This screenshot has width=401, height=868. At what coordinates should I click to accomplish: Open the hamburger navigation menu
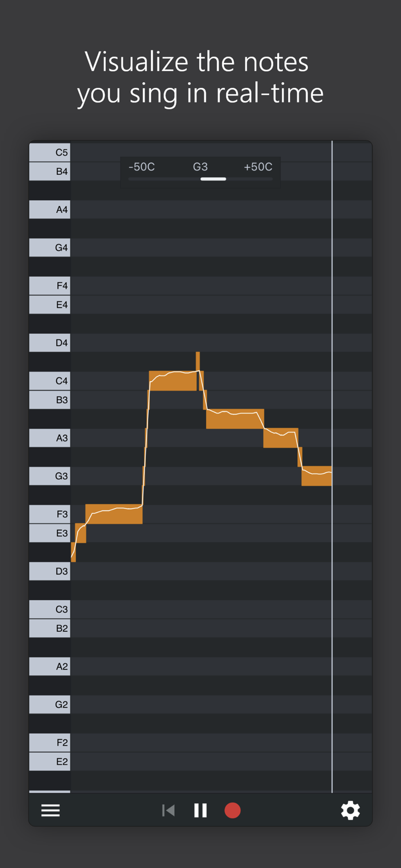coord(50,810)
